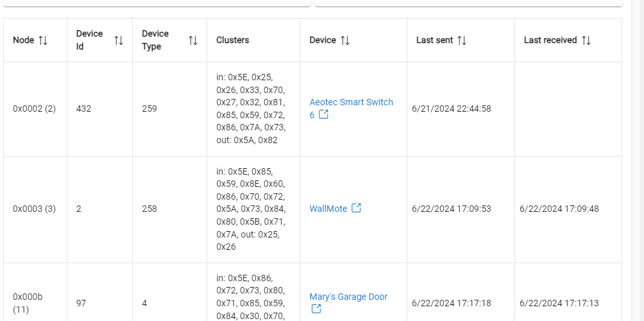Open the WallMote device link

[328, 209]
